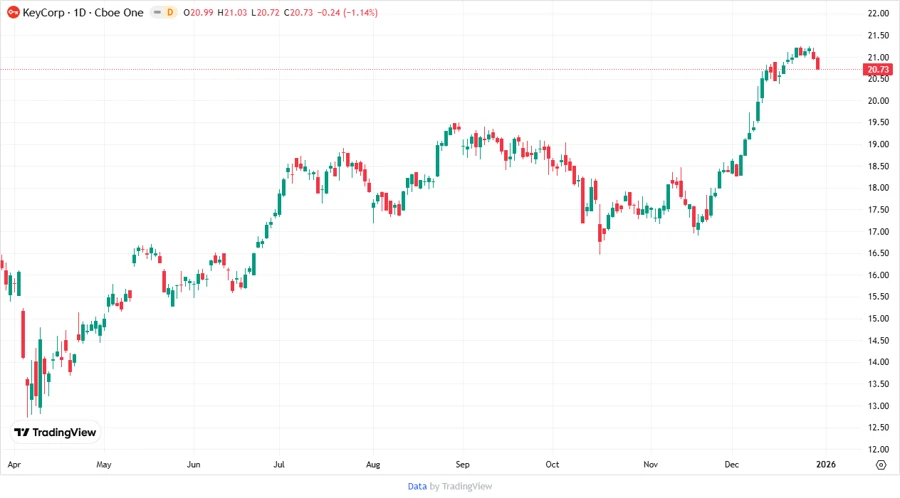Click the 20.00 price axis label
This screenshot has width=900, height=498.
click(x=878, y=100)
